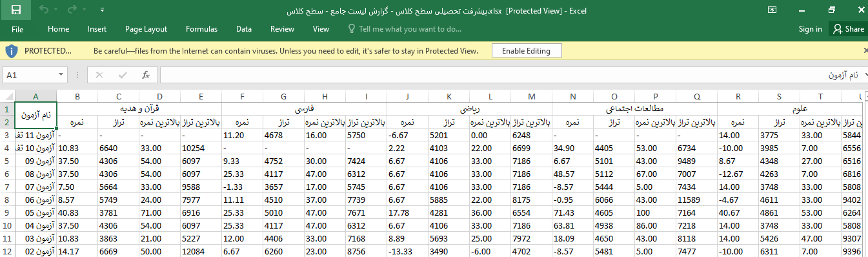
Task: Click cell G12 with value 6260
Action: point(283,251)
